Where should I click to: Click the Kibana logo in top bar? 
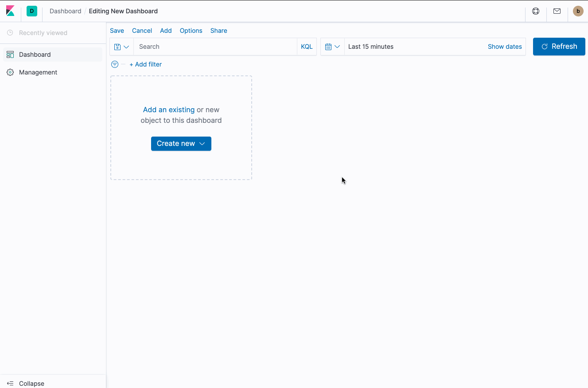tap(10, 11)
